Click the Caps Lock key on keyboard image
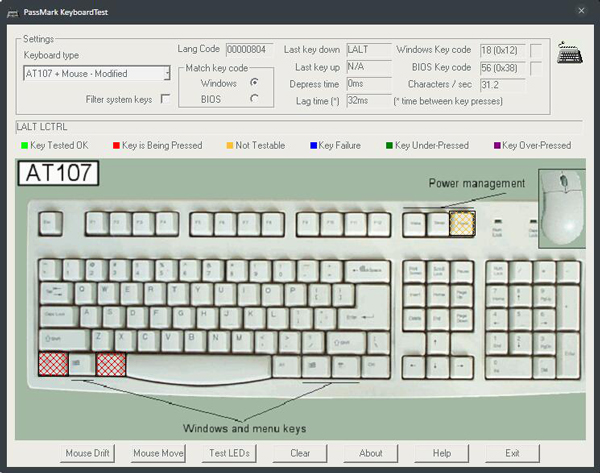The width and height of the screenshot is (600, 473). pos(59,316)
